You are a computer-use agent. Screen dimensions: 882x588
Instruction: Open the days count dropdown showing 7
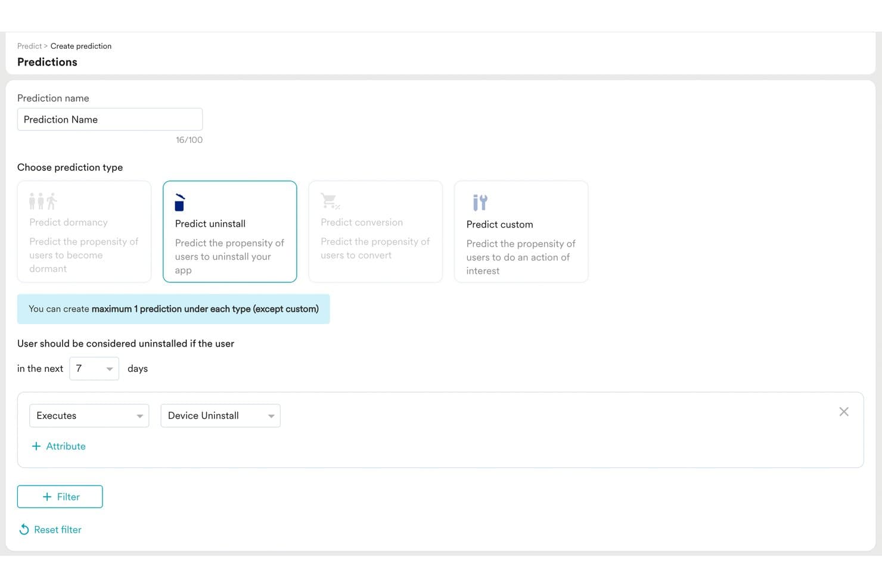(x=94, y=369)
